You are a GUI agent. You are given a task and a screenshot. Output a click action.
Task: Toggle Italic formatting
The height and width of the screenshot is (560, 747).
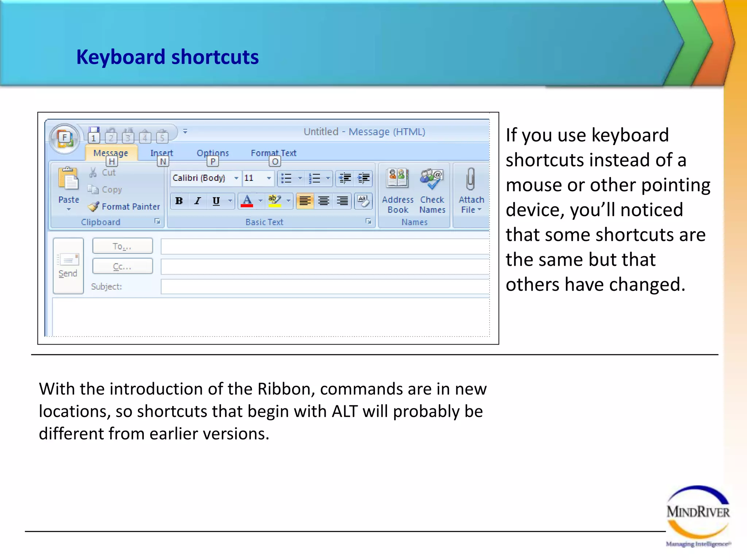click(x=197, y=201)
